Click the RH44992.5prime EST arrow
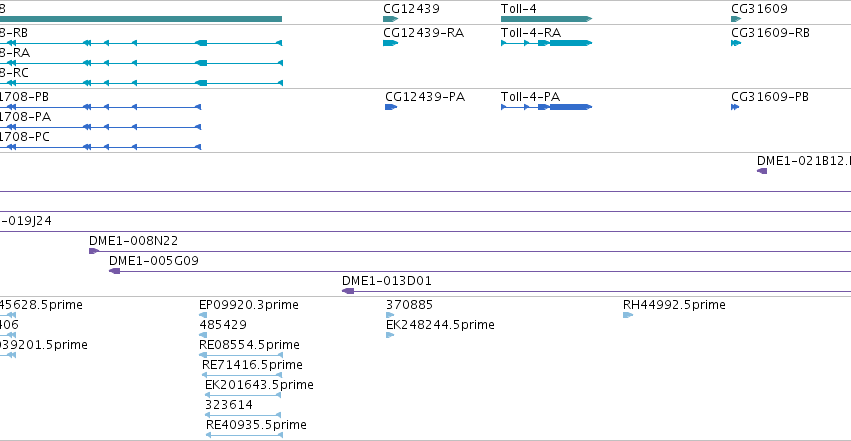The height and width of the screenshot is (441, 851). pyautogui.click(x=628, y=315)
